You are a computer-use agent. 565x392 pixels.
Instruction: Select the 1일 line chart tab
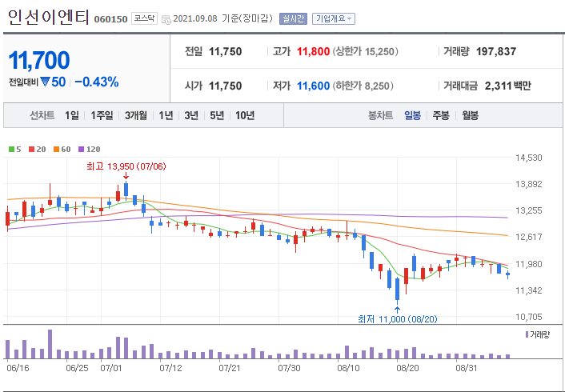pos(72,116)
